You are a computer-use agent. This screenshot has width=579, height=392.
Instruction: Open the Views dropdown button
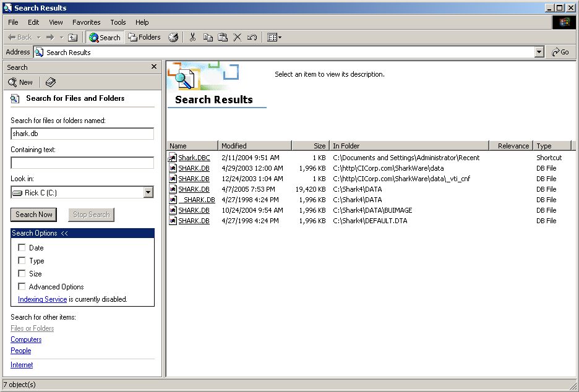274,37
